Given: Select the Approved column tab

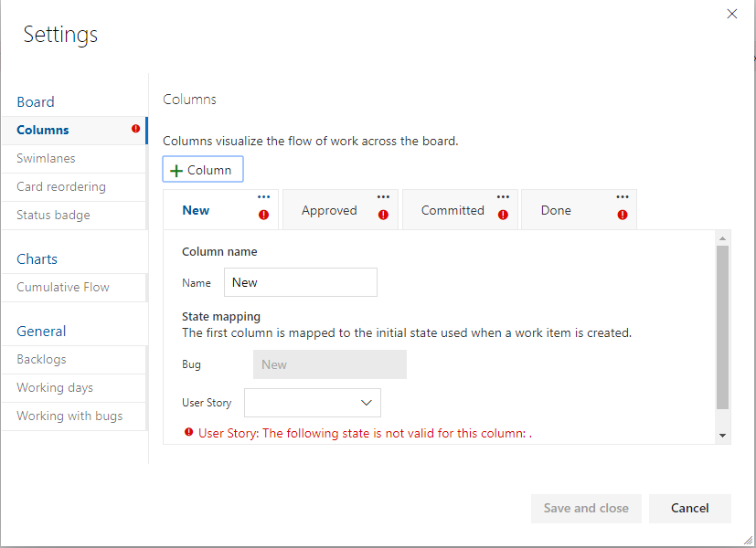Looking at the screenshot, I should [x=340, y=210].
